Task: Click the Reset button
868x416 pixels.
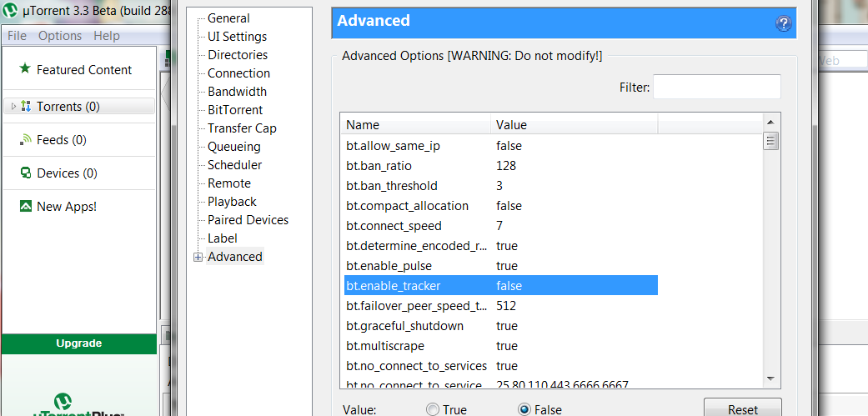Action: click(742, 408)
